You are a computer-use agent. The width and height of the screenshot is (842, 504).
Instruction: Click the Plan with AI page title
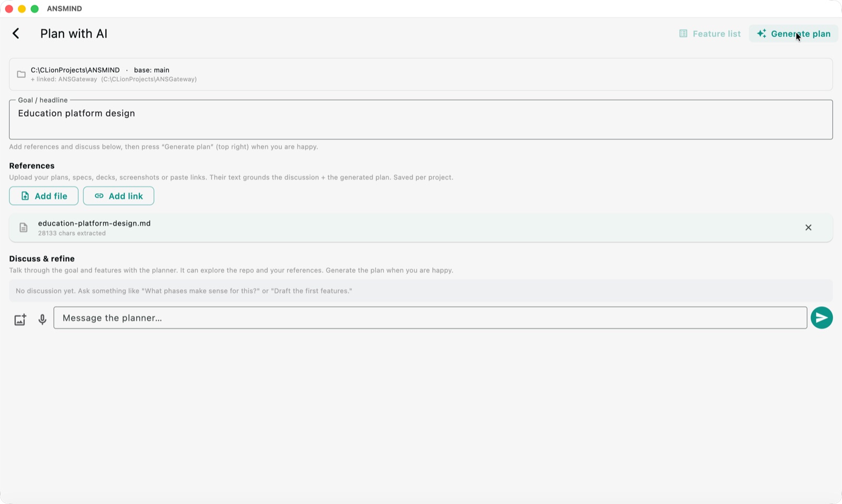pyautogui.click(x=74, y=34)
